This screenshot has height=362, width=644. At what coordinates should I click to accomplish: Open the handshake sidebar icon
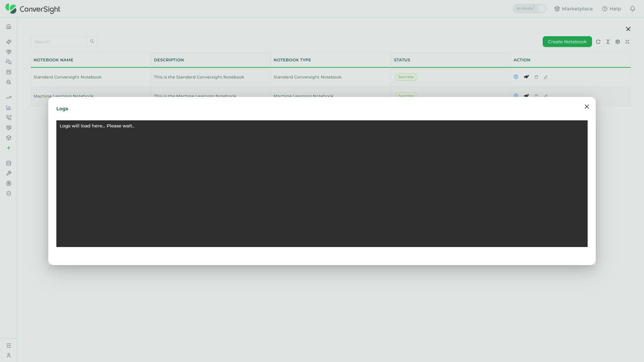9,128
